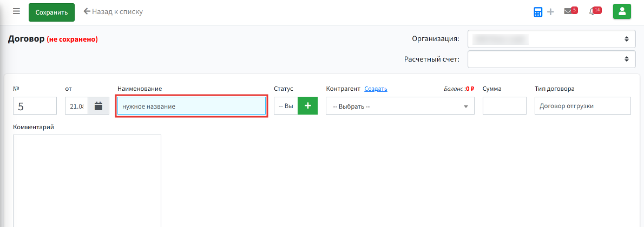Click the contract number field with 5
Screen dimensions: 644x227
[x=35, y=106]
